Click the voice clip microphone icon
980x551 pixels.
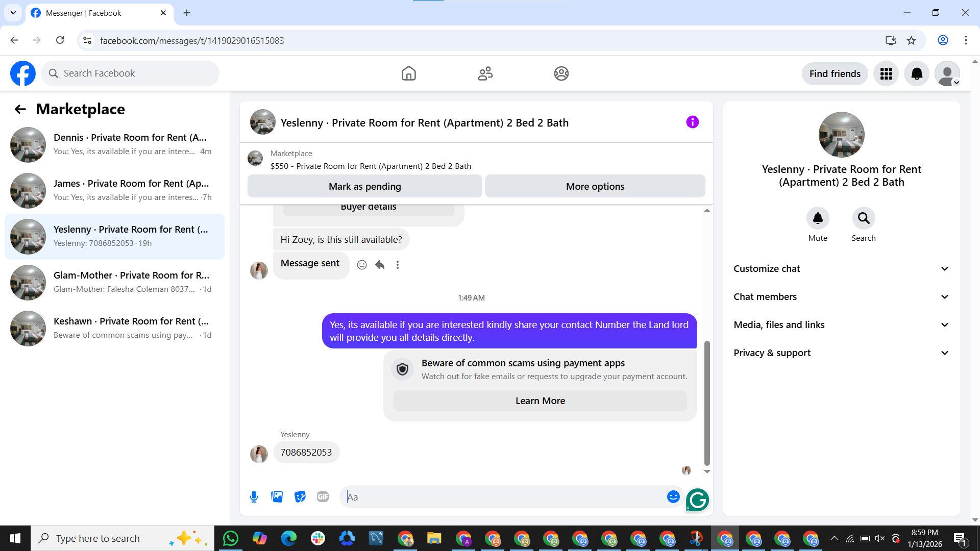tap(254, 496)
